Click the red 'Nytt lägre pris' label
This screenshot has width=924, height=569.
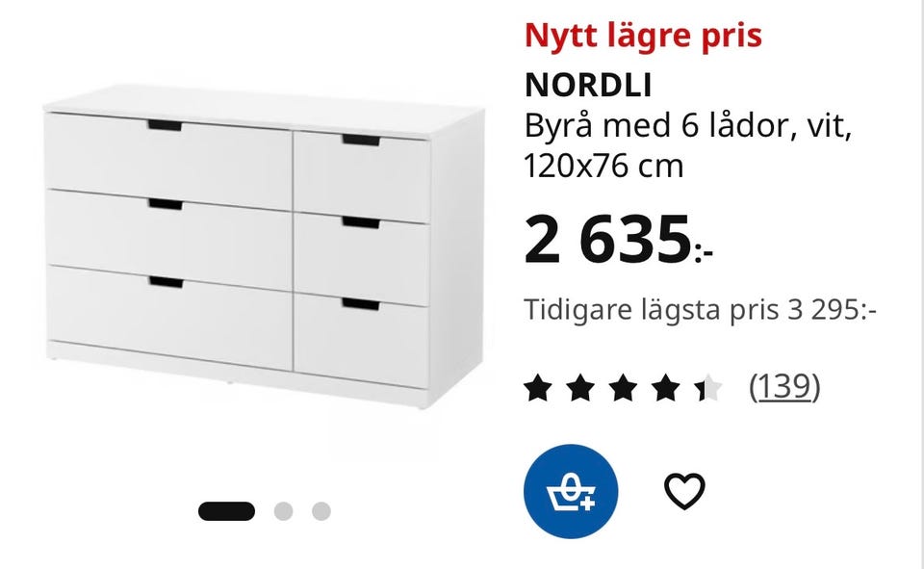643,36
